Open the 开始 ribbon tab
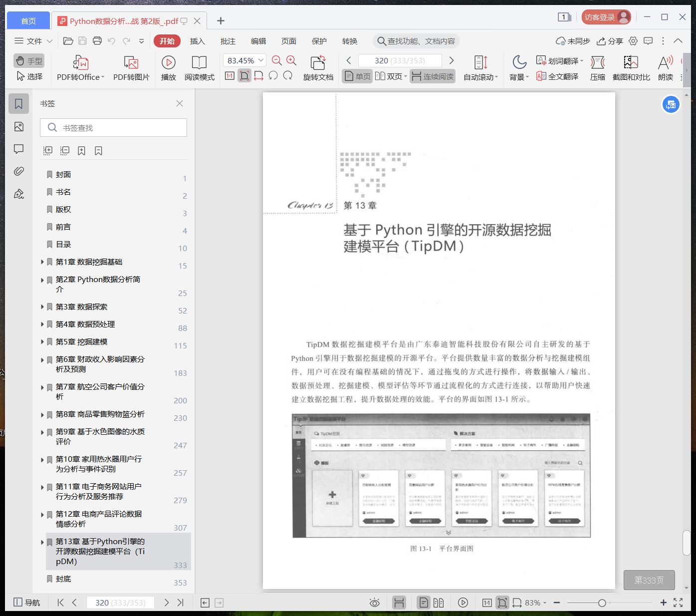The height and width of the screenshot is (616, 696). pyautogui.click(x=167, y=41)
